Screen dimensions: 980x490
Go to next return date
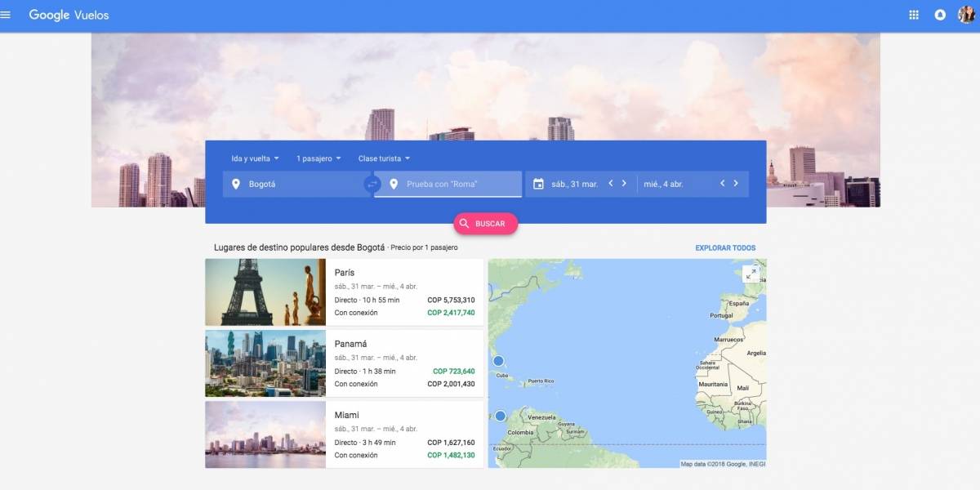(736, 183)
